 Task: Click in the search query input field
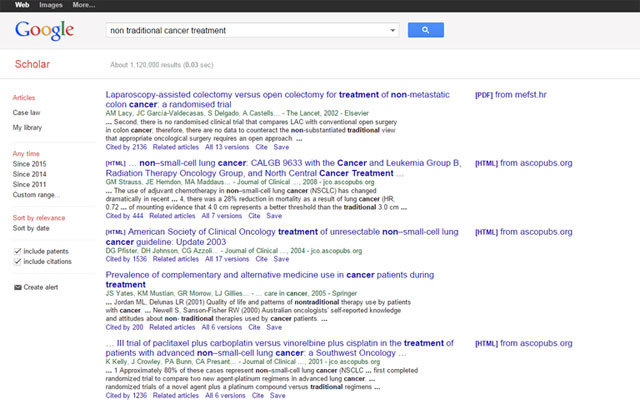click(245, 31)
